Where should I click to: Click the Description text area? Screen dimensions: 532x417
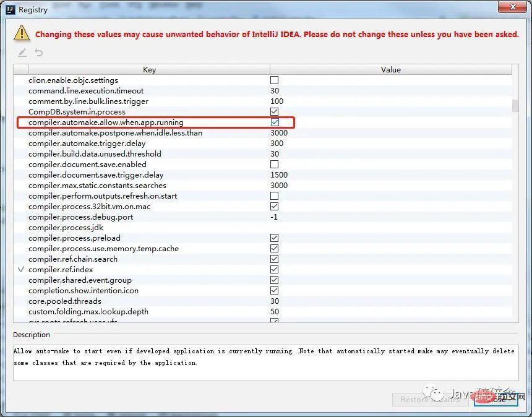coord(265,362)
